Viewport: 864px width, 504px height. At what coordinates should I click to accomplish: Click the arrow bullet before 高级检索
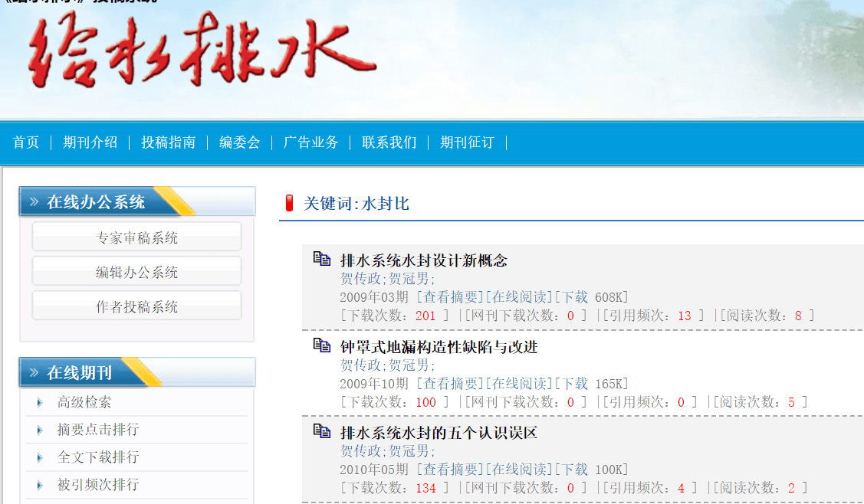tap(40, 403)
